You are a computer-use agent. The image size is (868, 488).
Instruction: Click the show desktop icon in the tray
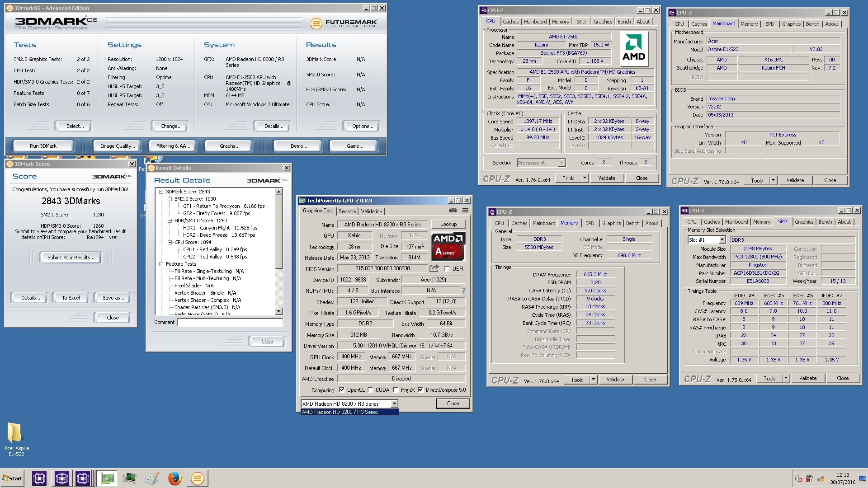(862, 479)
